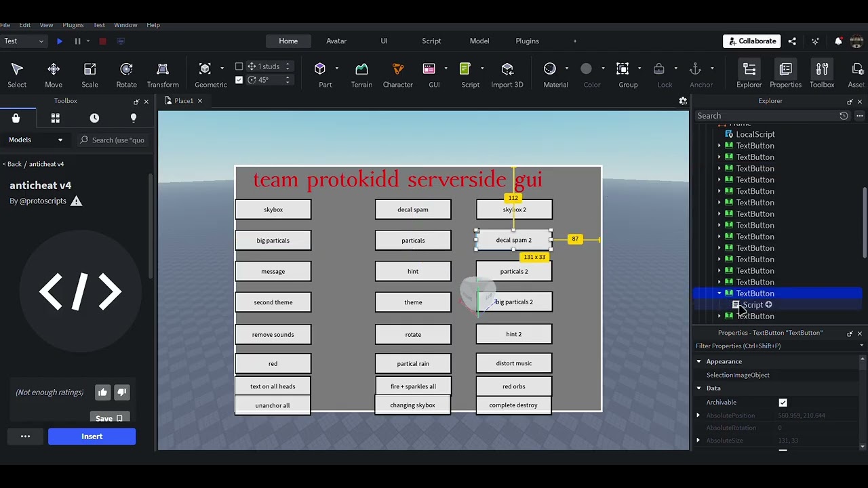Viewport: 868px width, 488px height.
Task: Disable rotation snapping checkbox for 45°
Action: [239, 80]
